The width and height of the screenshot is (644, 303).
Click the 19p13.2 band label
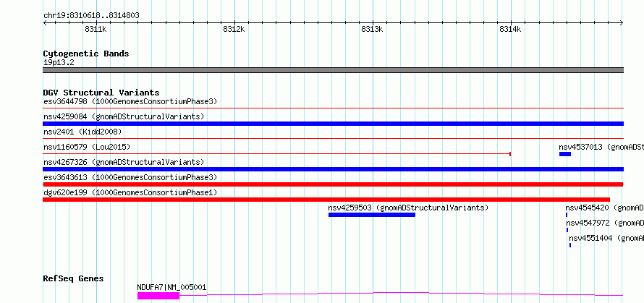point(59,63)
